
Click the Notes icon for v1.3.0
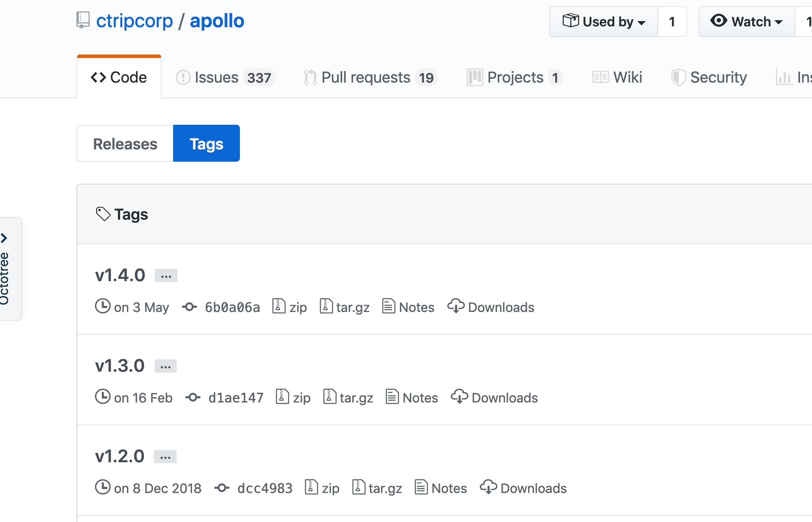(392, 396)
